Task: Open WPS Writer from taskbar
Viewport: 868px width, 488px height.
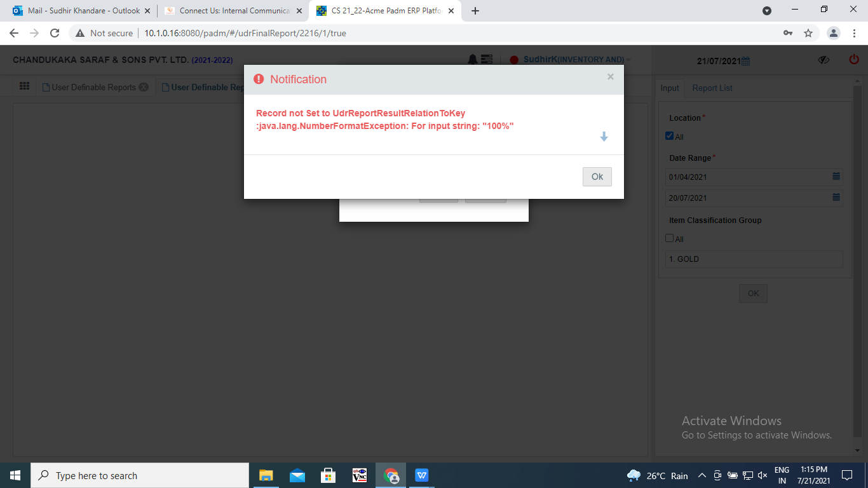Action: click(x=422, y=475)
